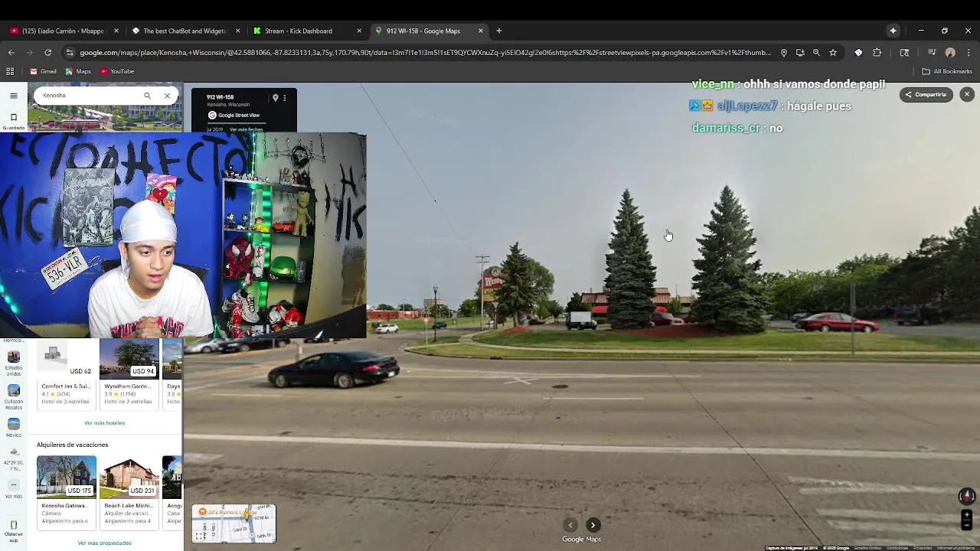Viewport: 980px width, 551px height.
Task: Open Estados Unidos recent place
Action: coord(13,362)
